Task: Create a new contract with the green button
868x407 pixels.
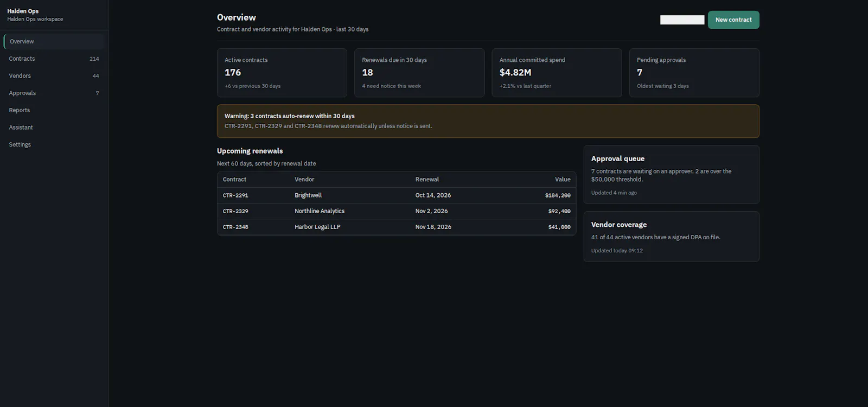Action: pos(733,20)
